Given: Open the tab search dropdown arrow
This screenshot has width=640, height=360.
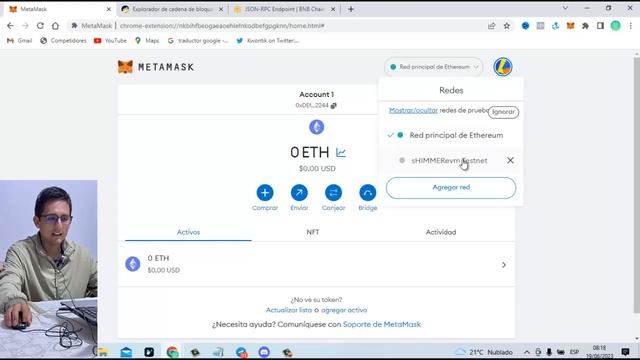Looking at the screenshot, I should click(565, 8).
